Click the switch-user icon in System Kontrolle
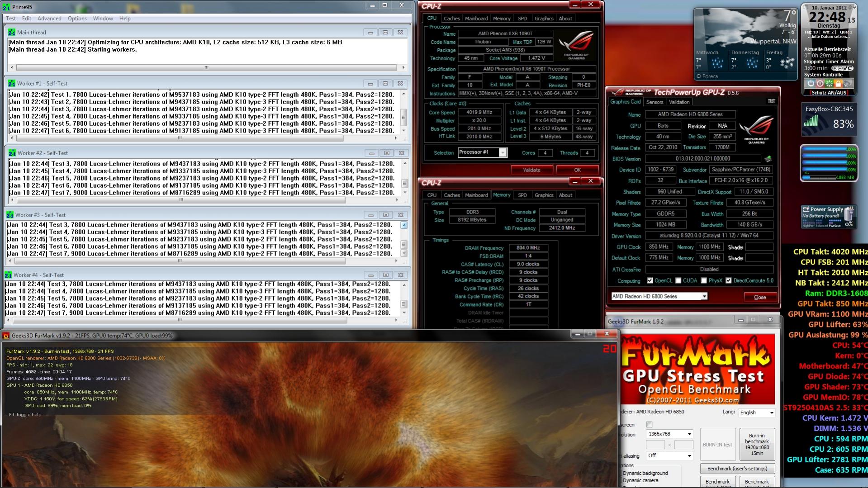Image resolution: width=868 pixels, height=488 pixels. coord(848,84)
